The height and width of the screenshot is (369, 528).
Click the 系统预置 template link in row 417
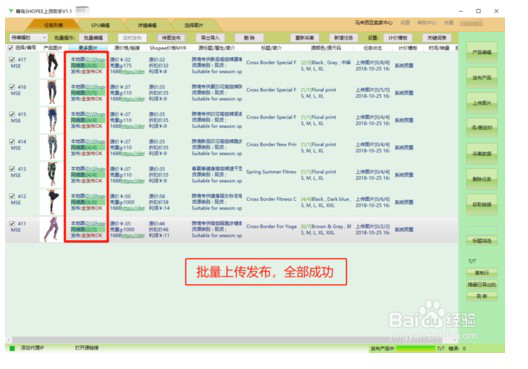[x=404, y=66]
